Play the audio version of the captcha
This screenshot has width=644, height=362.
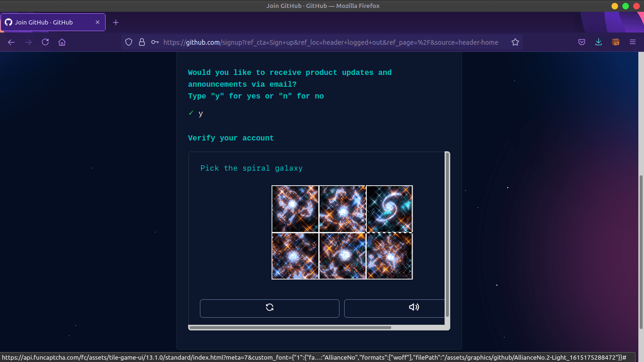(414, 307)
